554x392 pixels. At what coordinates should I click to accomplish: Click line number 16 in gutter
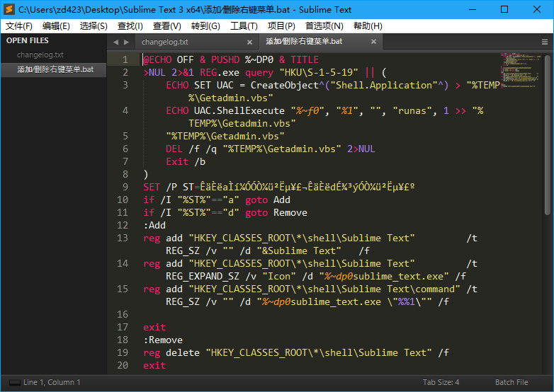(123, 314)
